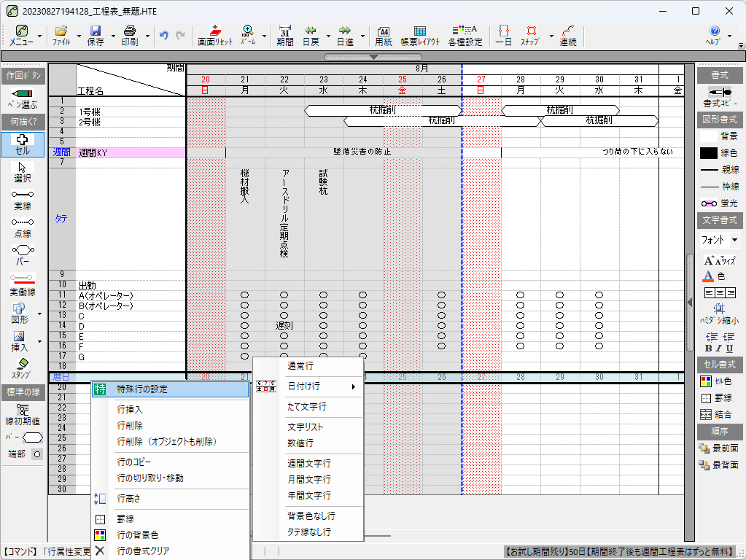Viewport: 746px width, 560px height.
Task: Toggle bold text formatting B
Action: 708,349
